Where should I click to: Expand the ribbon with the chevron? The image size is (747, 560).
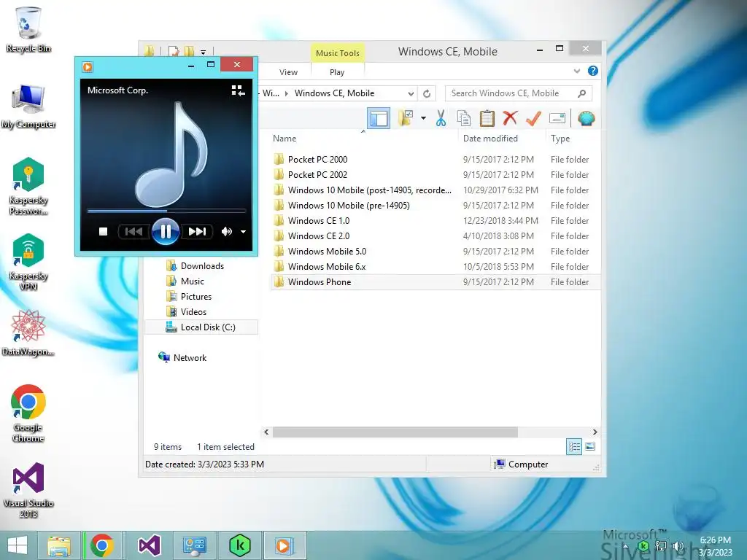tap(577, 71)
